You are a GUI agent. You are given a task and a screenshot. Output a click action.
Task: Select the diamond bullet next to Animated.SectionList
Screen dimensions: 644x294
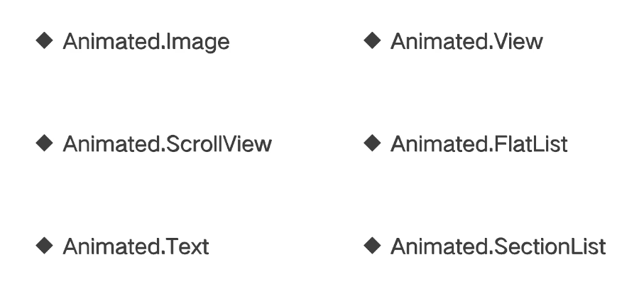point(372,246)
